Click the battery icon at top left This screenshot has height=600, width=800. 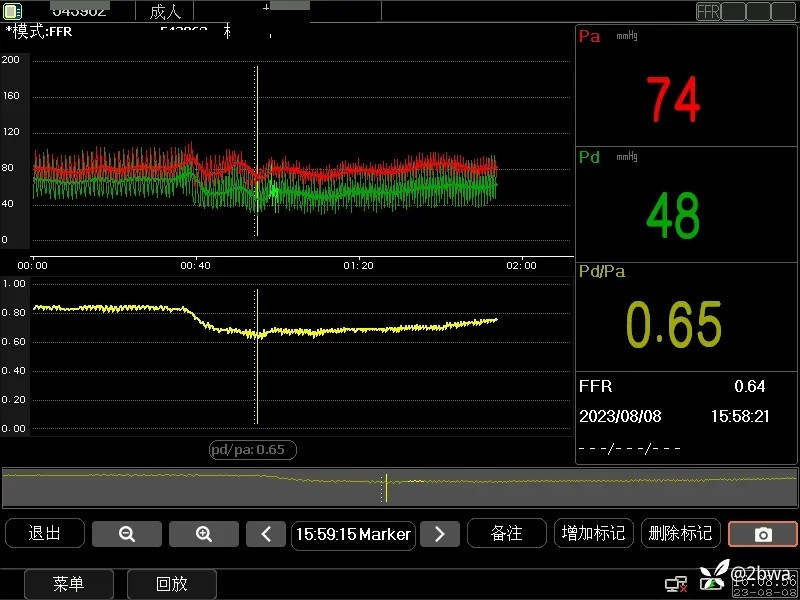tap(13, 11)
